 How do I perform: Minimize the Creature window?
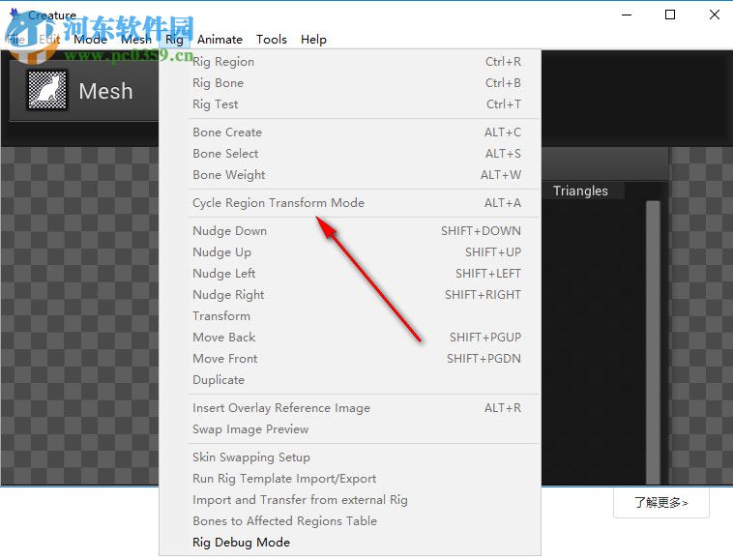coord(627,15)
